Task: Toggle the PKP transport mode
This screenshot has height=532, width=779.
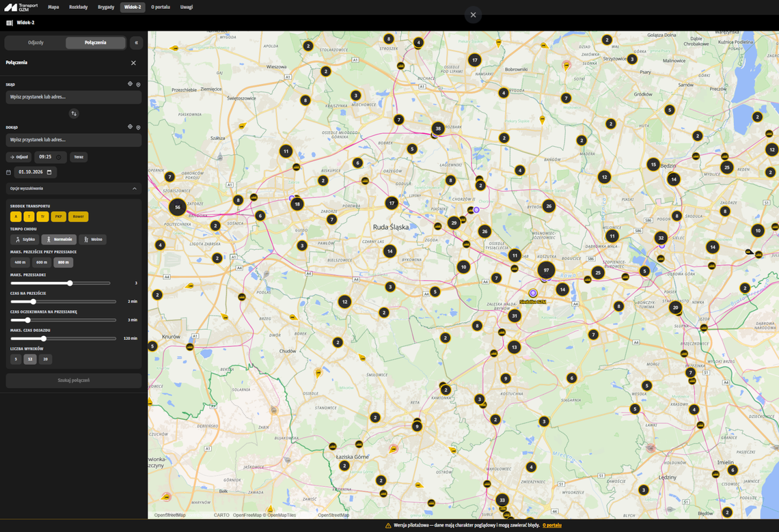Action: click(x=58, y=216)
